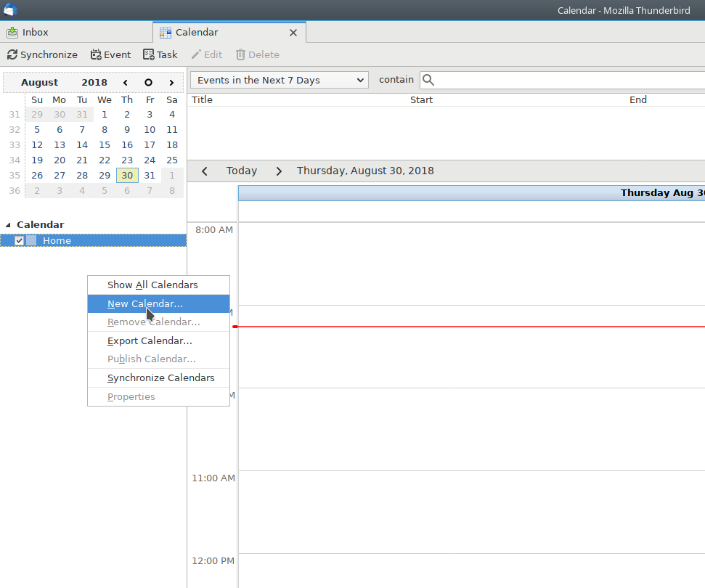The height and width of the screenshot is (588, 705).
Task: Click the Home calendar color swatch
Action: click(x=31, y=241)
